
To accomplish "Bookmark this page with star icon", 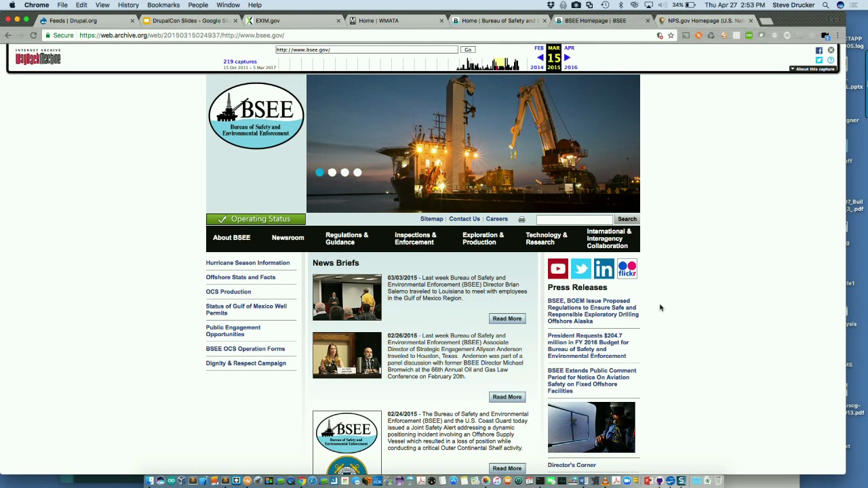I will (x=671, y=35).
